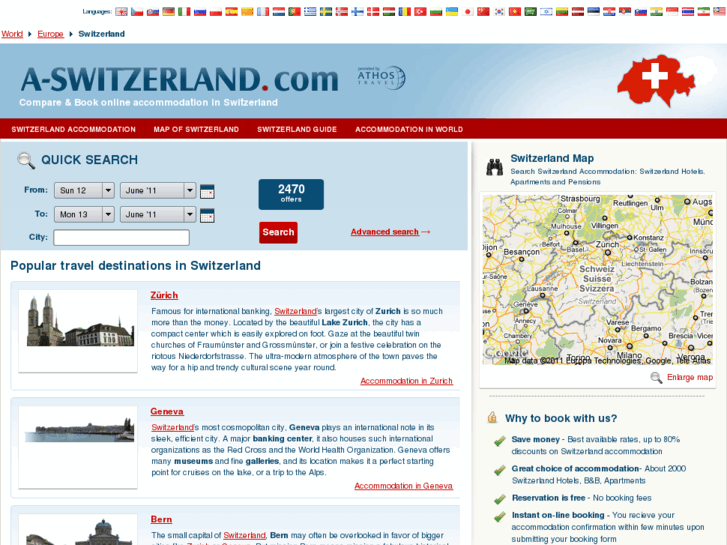Go to Europe breadcrumb link

coord(51,34)
